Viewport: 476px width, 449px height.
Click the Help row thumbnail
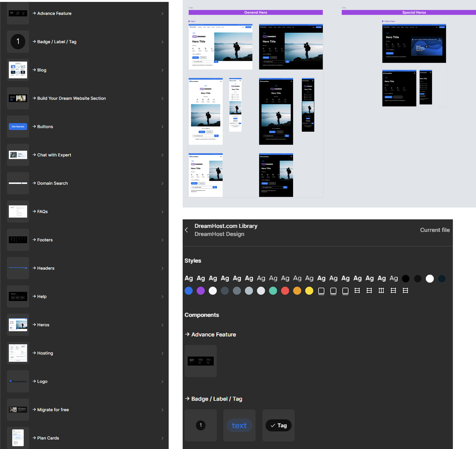coord(18,296)
